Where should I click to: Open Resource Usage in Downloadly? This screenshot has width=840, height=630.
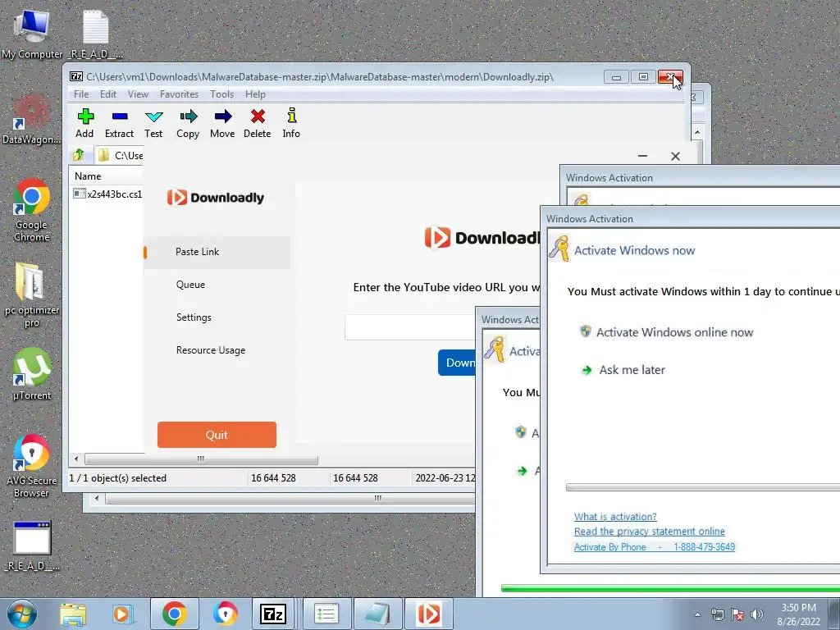tap(211, 350)
